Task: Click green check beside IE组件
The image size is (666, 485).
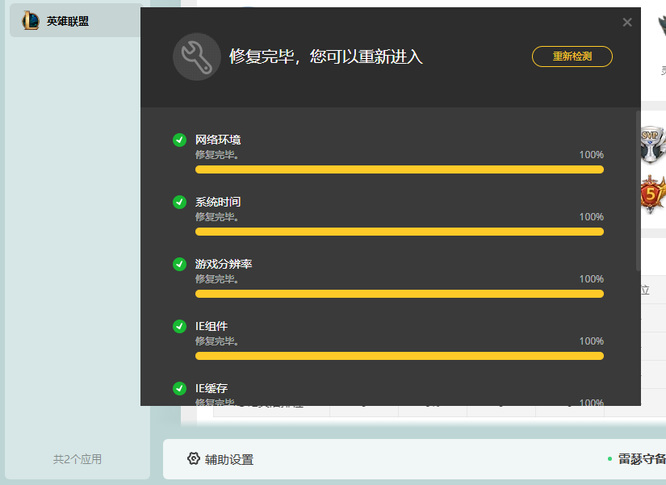Action: 180,326
